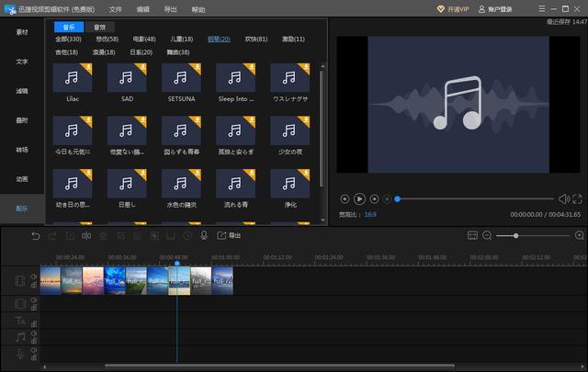588x372 pixels.
Task: Switch to the 音效 tab
Action: [x=99, y=28]
